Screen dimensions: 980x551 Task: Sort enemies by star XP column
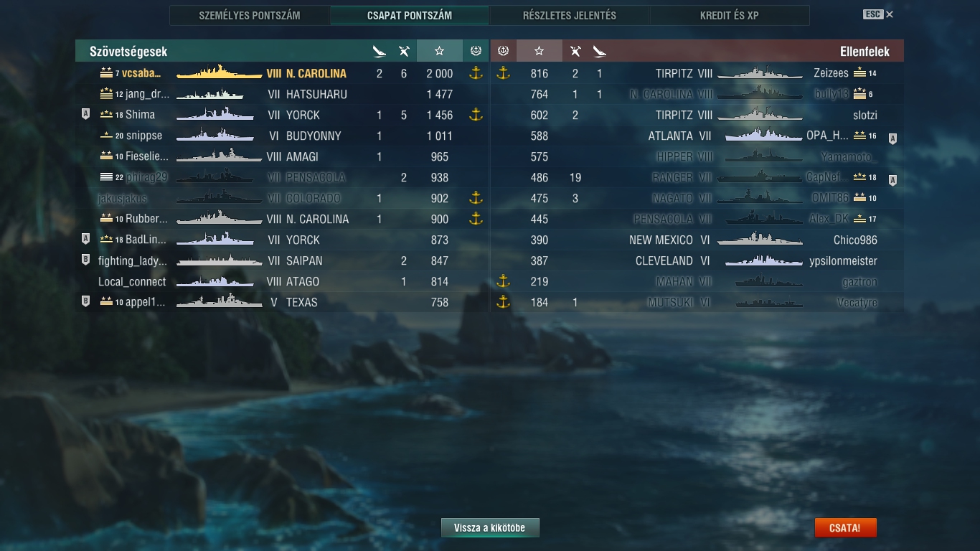(539, 51)
